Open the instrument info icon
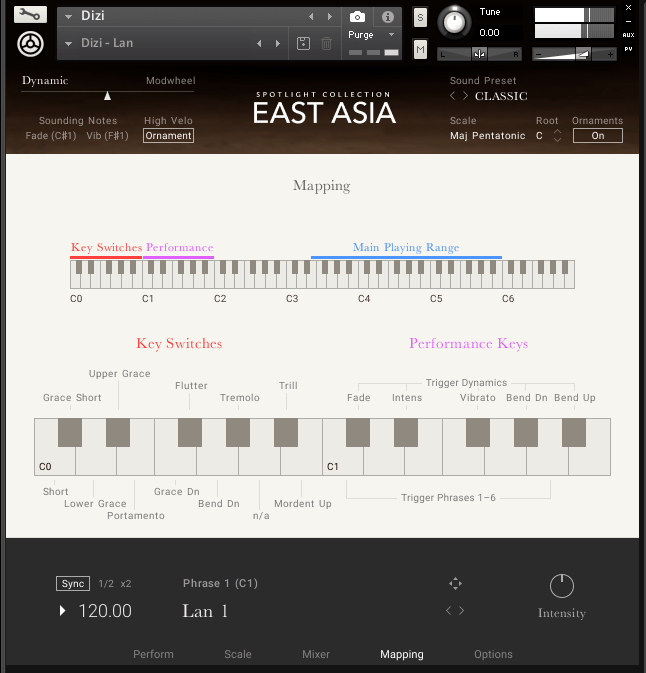The width and height of the screenshot is (646, 673). point(388,17)
